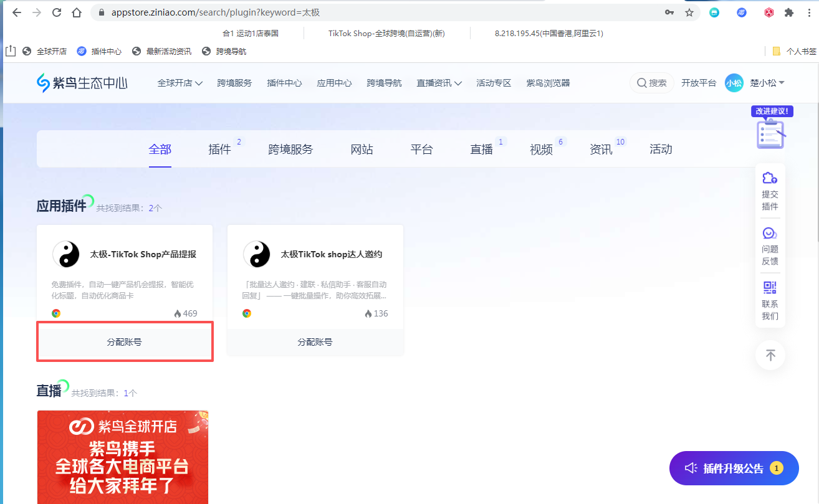Open the 楚小松 user account dropdown
Image resolution: width=819 pixels, height=504 pixels.
[x=767, y=83]
